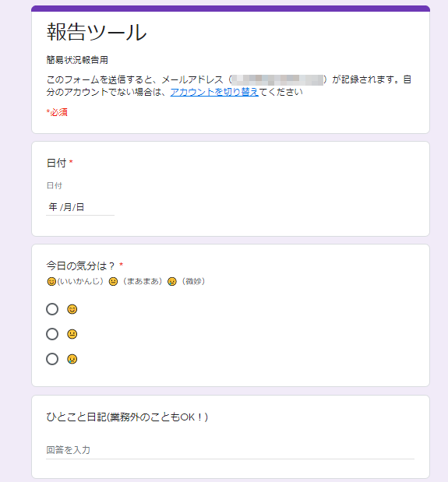Click the 回答を入力 text field
This screenshot has width=448, height=482.
tap(230, 450)
